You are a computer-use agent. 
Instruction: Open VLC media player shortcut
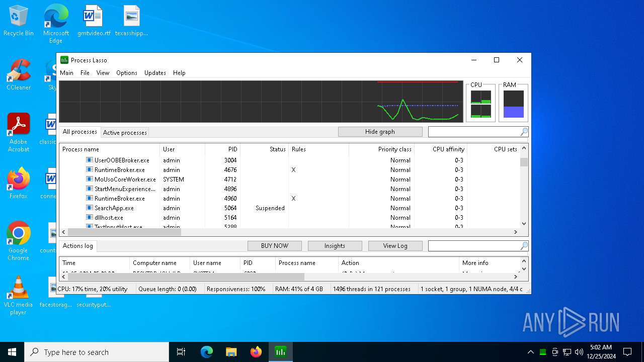(x=19, y=296)
